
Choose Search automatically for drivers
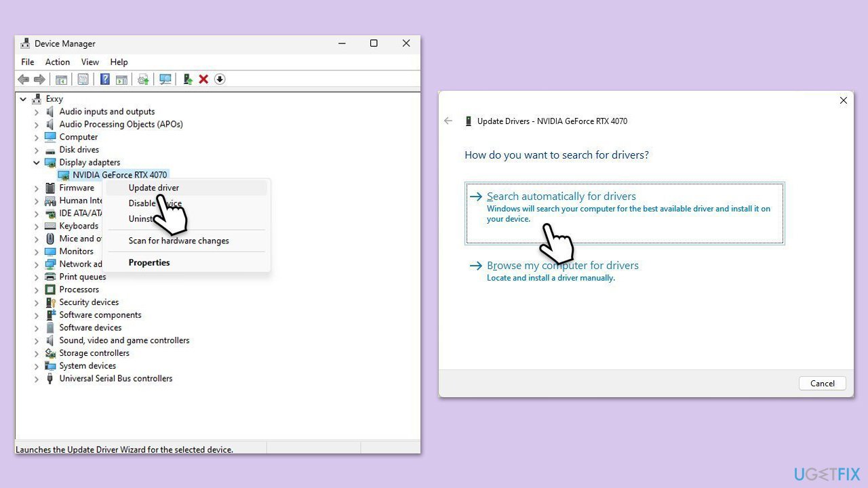click(561, 197)
